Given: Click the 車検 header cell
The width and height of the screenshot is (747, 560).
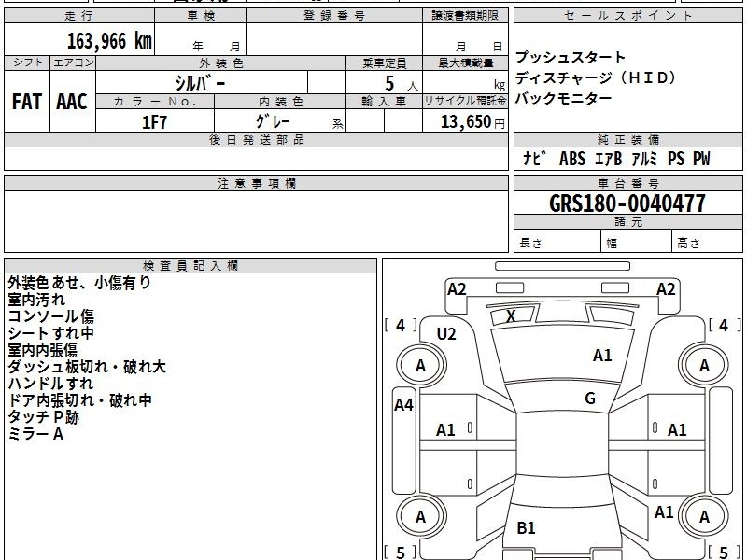Looking at the screenshot, I should 201,16.
